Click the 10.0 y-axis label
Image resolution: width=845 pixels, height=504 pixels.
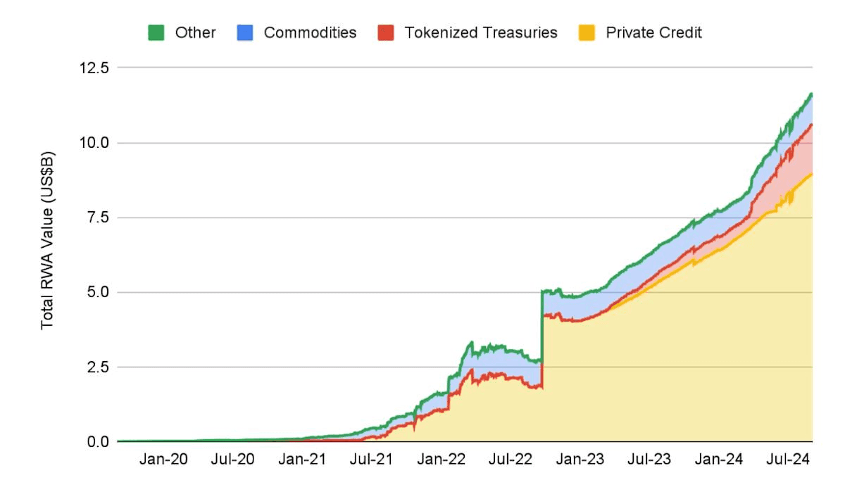(94, 143)
